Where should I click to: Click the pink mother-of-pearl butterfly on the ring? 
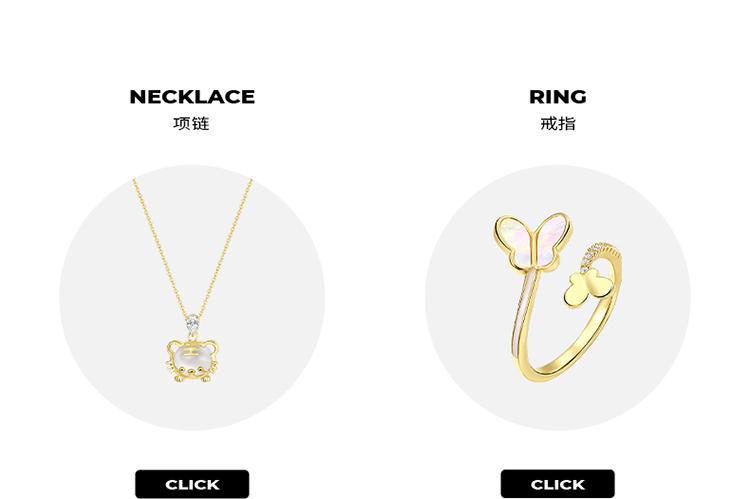click(533, 241)
